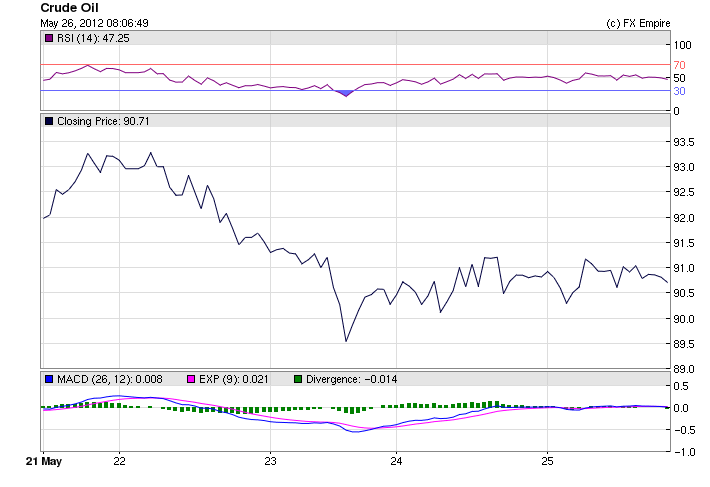Click the '50' RSI axis value
710x487 pixels.
(x=679, y=78)
